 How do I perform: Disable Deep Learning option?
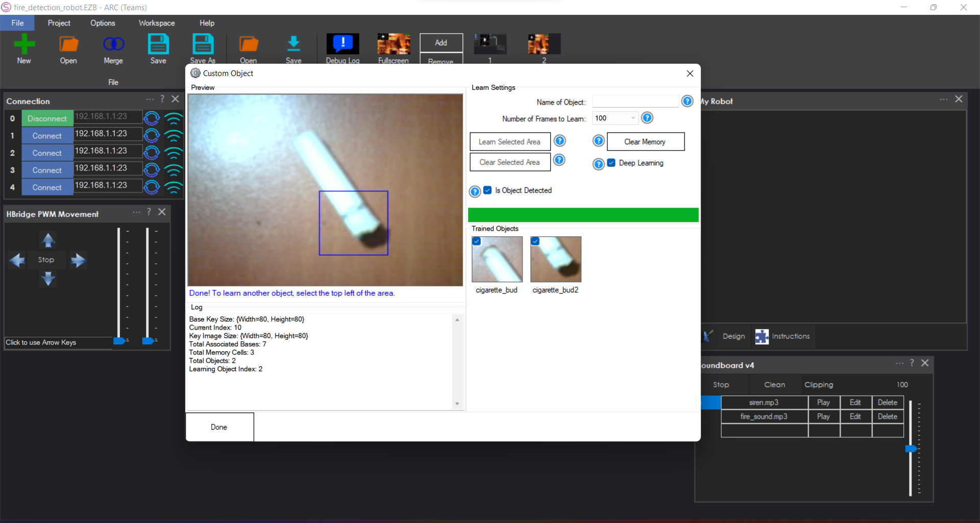(x=611, y=163)
